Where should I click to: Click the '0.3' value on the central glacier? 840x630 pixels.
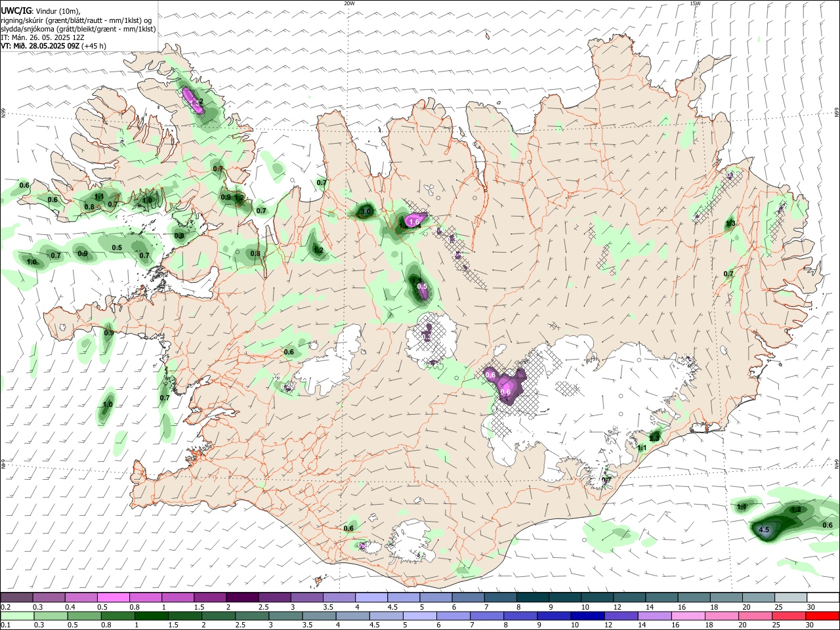427,337
